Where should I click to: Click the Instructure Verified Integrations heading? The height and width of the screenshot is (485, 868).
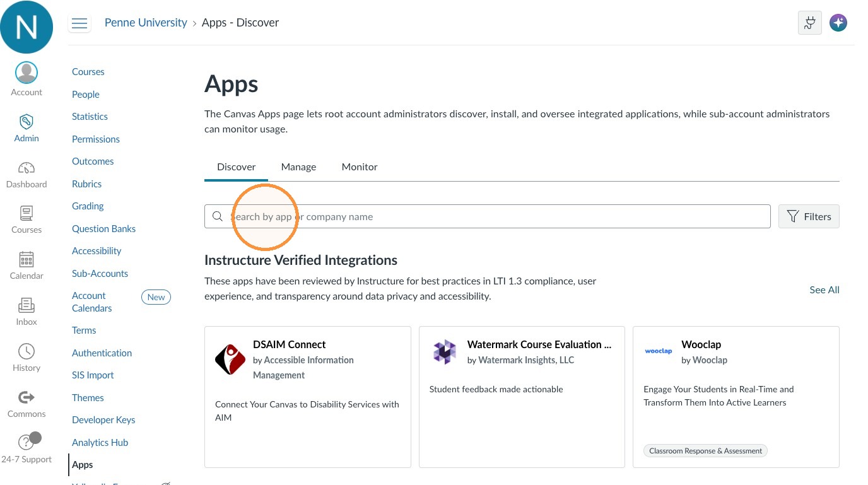tap(301, 260)
